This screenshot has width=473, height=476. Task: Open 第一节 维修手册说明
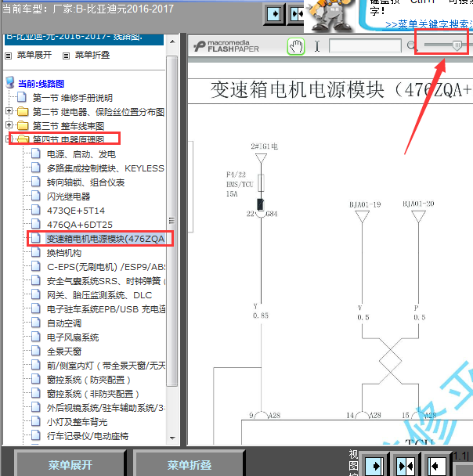[x=73, y=98]
